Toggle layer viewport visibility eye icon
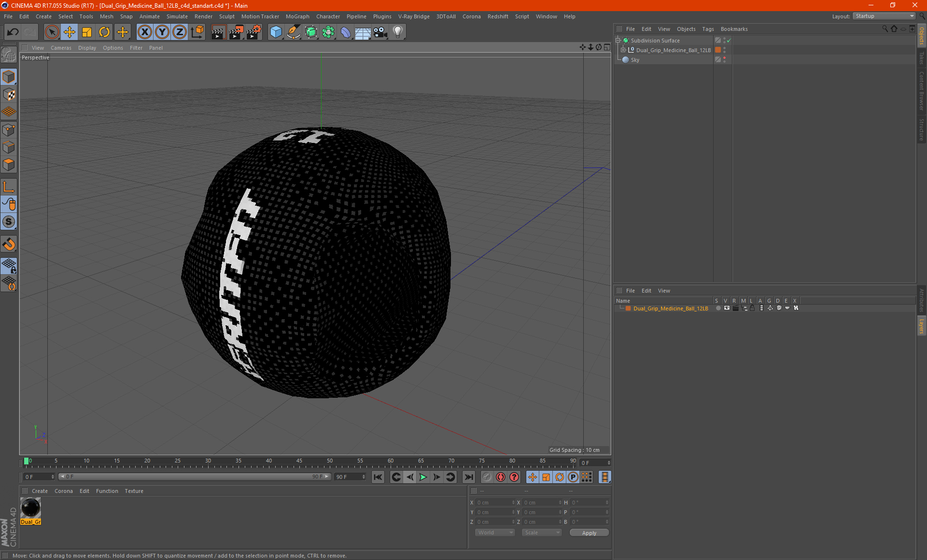This screenshot has width=927, height=560. coord(727,308)
